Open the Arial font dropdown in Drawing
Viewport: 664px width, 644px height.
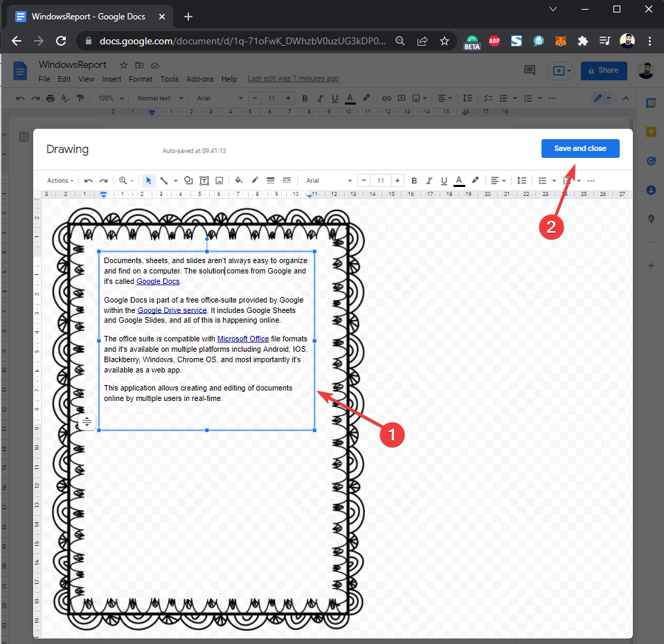point(329,181)
